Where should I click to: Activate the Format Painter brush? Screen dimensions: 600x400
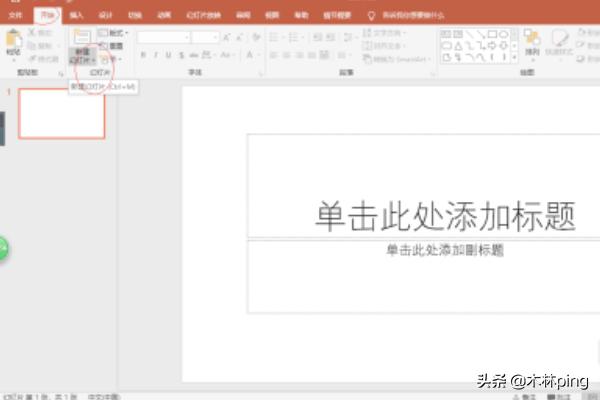tap(32, 59)
